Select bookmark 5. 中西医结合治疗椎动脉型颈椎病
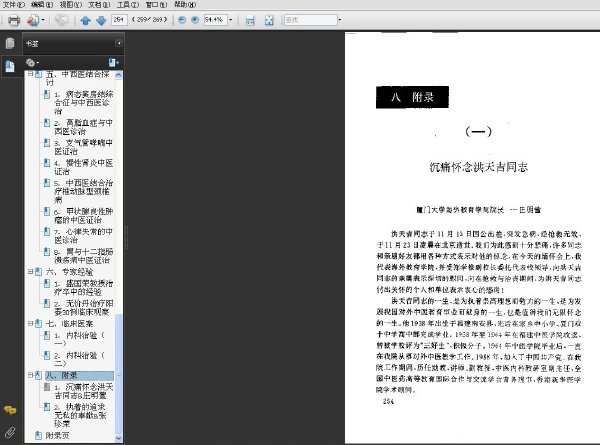600x445 pixels. (x=83, y=191)
